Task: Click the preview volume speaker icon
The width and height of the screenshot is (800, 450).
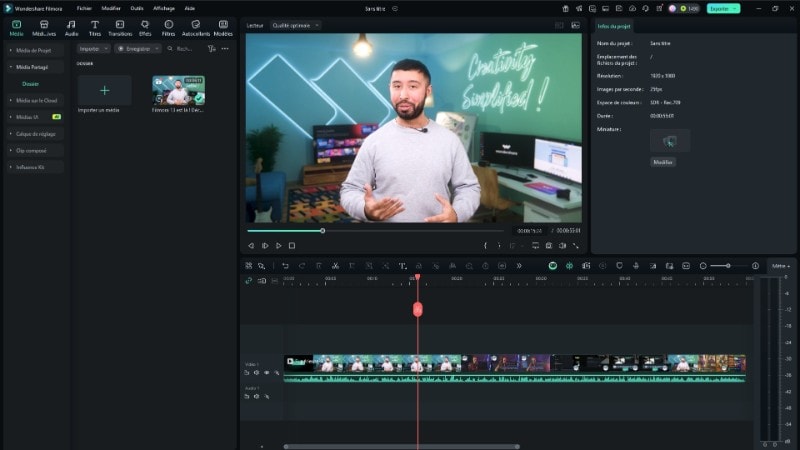Action: coord(562,245)
